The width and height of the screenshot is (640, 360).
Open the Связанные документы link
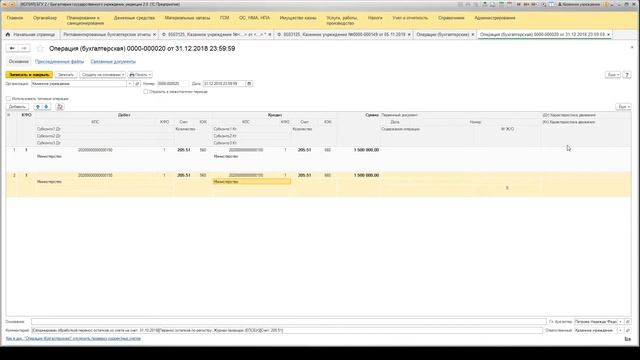[x=113, y=62]
